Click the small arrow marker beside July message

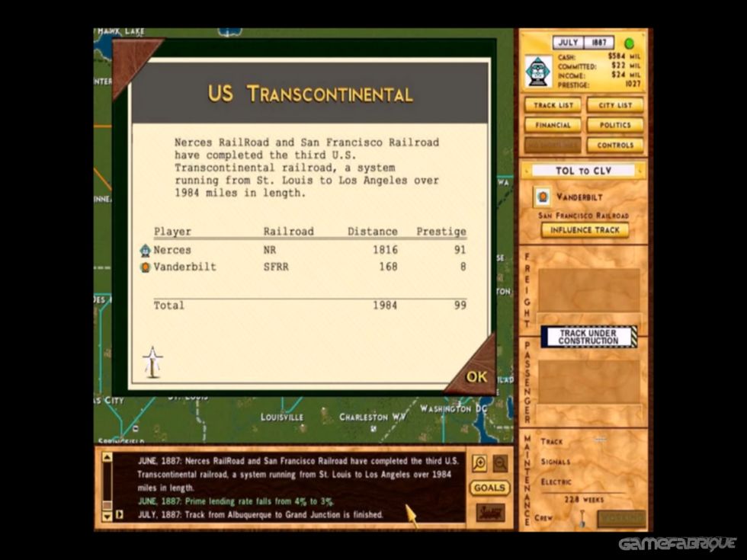click(x=120, y=514)
